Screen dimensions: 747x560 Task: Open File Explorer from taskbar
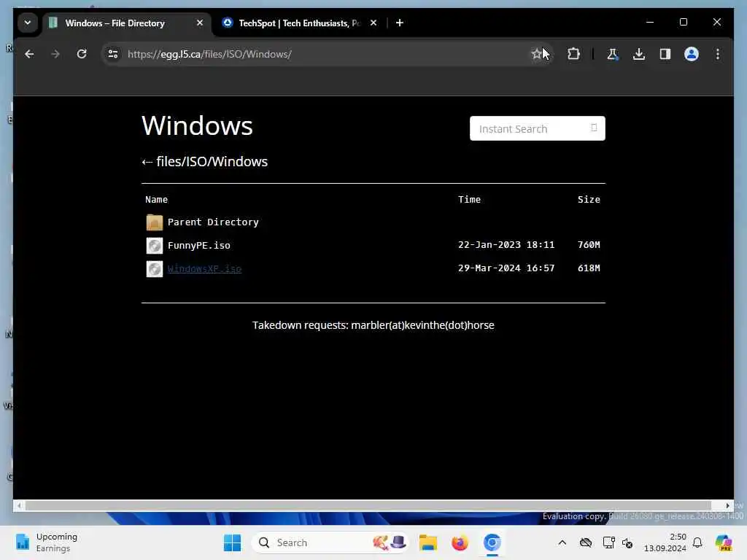(427, 542)
